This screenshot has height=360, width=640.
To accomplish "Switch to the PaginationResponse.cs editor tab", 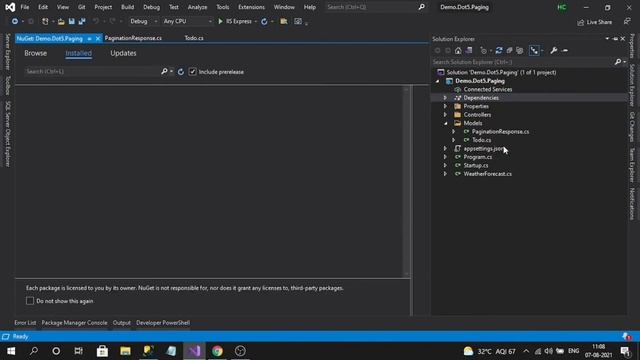I will pyautogui.click(x=133, y=38).
